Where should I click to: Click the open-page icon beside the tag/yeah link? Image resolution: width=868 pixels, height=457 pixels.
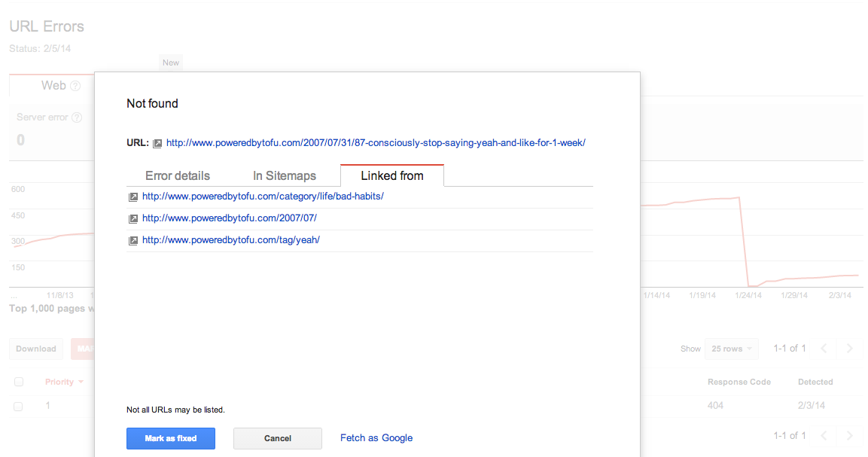tap(133, 240)
